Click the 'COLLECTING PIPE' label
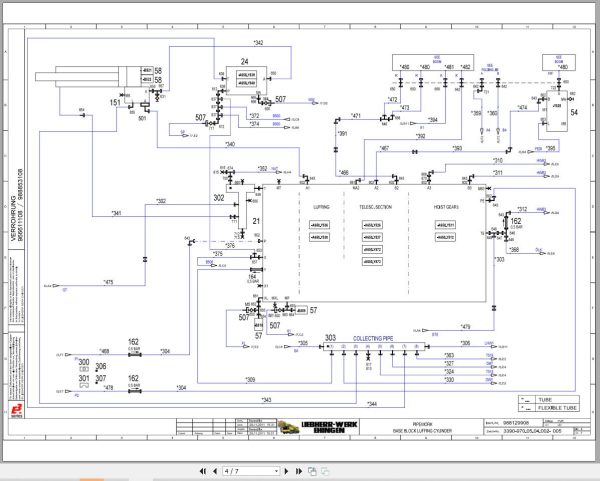600x481 pixels. click(x=373, y=339)
